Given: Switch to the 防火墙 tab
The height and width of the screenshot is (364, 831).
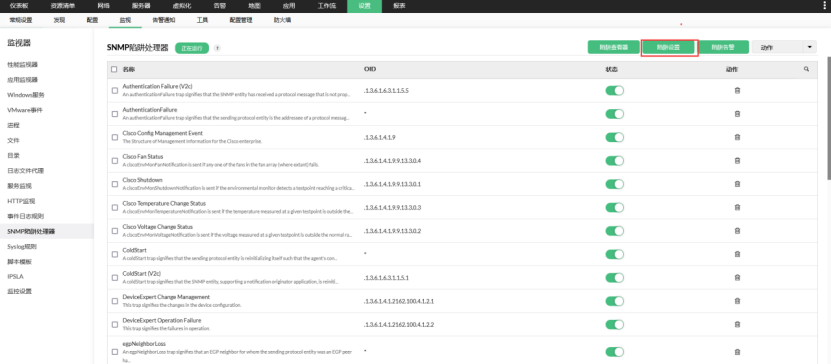Looking at the screenshot, I should tap(282, 20).
